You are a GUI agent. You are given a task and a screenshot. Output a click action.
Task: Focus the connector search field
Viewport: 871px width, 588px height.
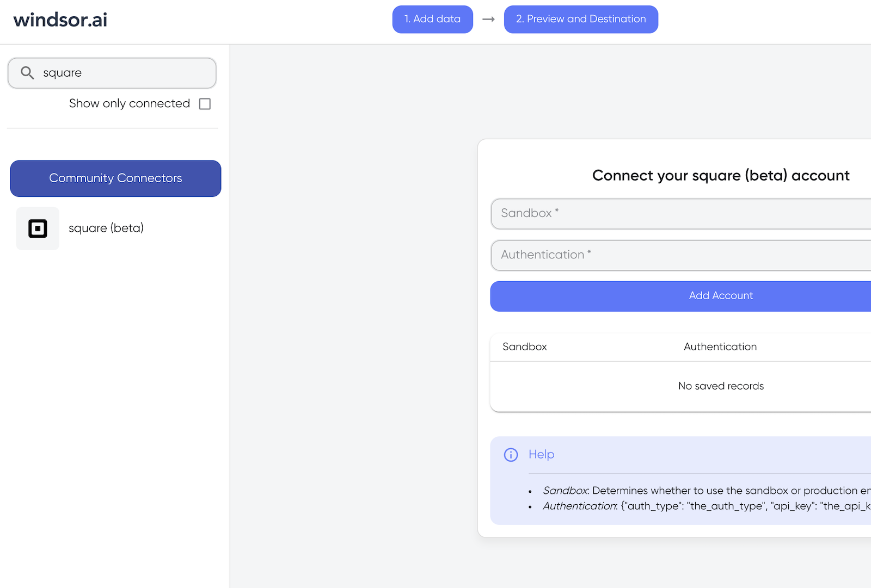pyautogui.click(x=112, y=73)
